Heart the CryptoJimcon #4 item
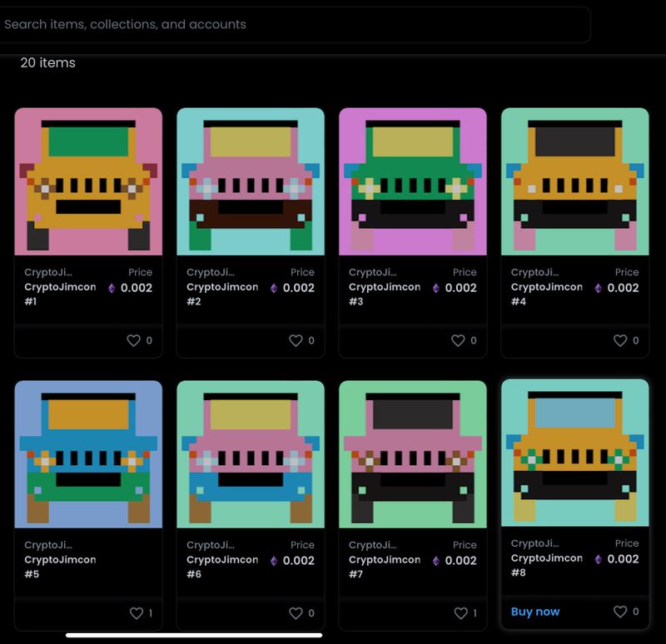This screenshot has height=644, width=666. [x=620, y=340]
